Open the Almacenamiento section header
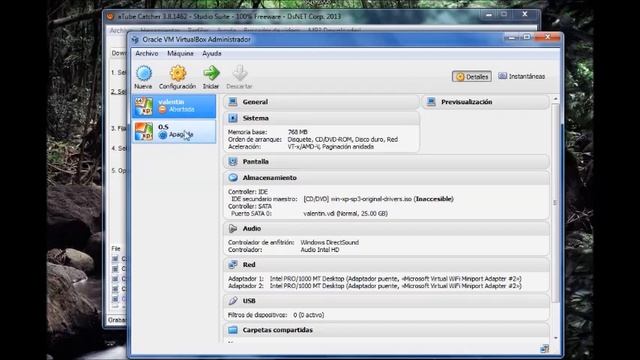 [386, 178]
